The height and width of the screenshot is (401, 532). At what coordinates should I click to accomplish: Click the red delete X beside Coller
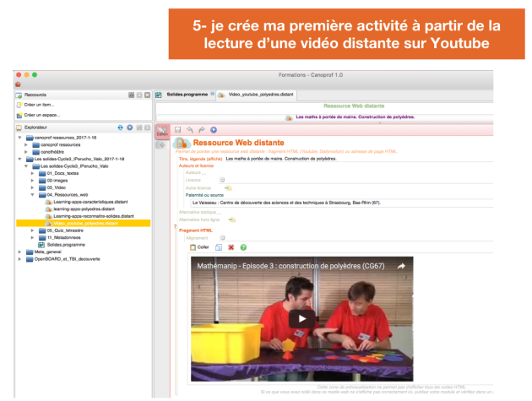(x=231, y=247)
